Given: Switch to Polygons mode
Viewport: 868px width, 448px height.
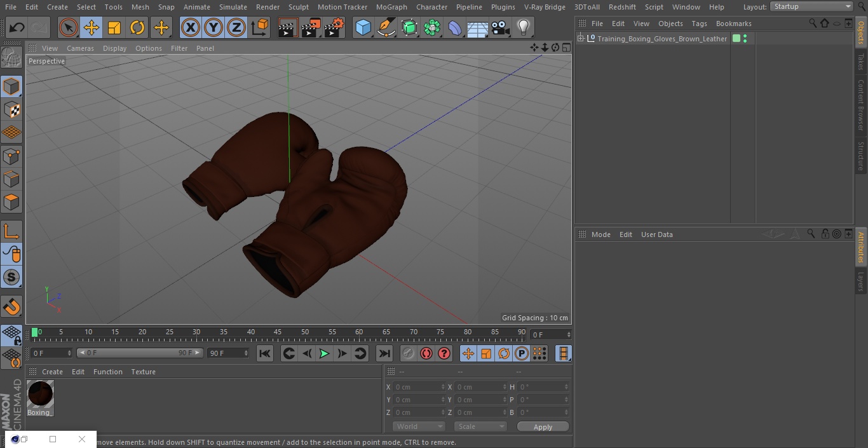Looking at the screenshot, I should click(x=12, y=202).
